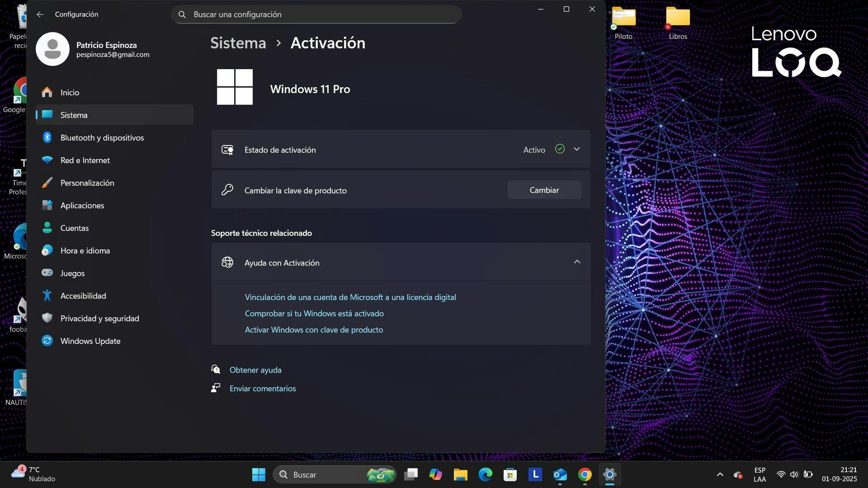This screenshot has width=868, height=488.
Task: Click the battery tray icon
Action: click(x=808, y=474)
